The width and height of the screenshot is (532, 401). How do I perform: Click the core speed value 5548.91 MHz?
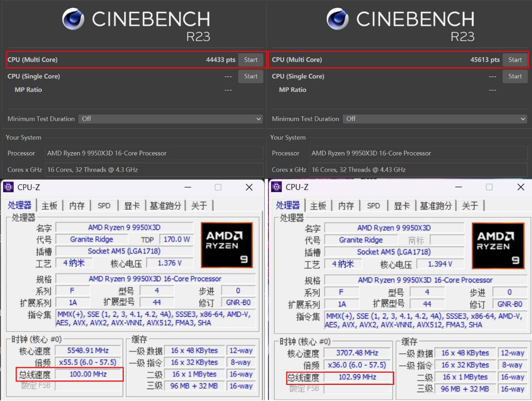(x=88, y=351)
